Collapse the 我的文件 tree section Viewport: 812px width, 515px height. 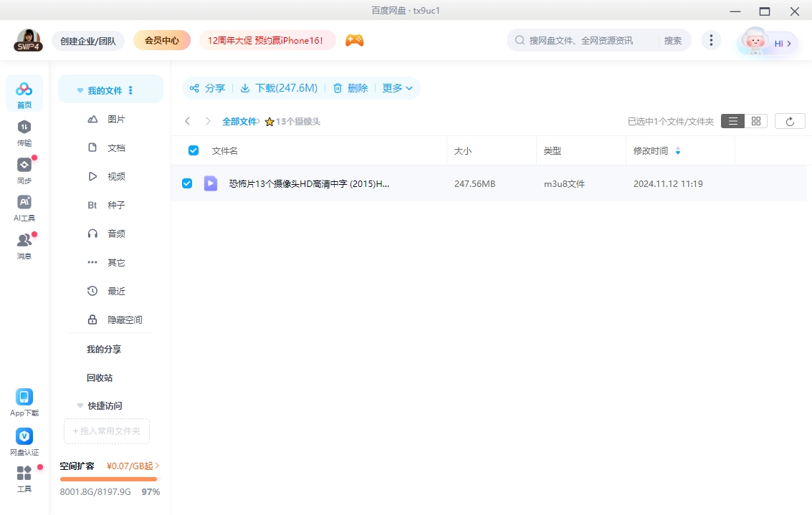(x=80, y=90)
